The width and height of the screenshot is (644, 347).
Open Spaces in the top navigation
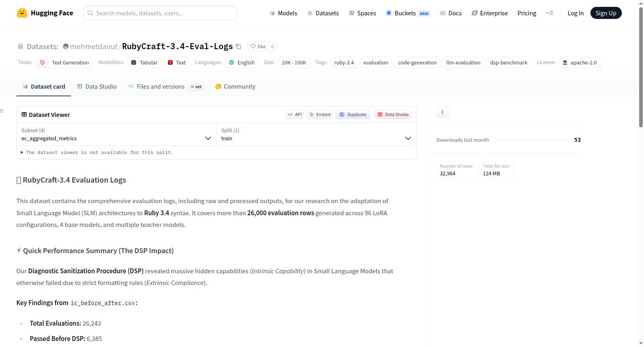pyautogui.click(x=362, y=13)
